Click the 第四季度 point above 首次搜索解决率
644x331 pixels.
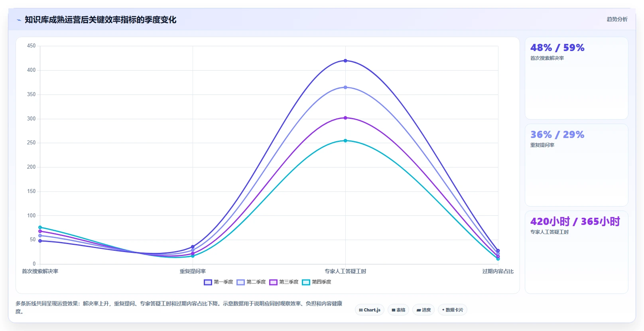[x=40, y=227]
